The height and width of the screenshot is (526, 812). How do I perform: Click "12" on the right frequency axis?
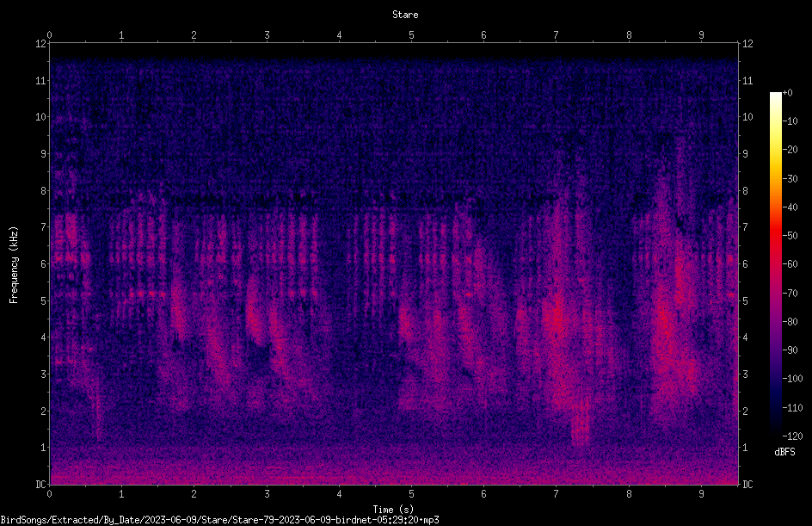[x=747, y=44]
